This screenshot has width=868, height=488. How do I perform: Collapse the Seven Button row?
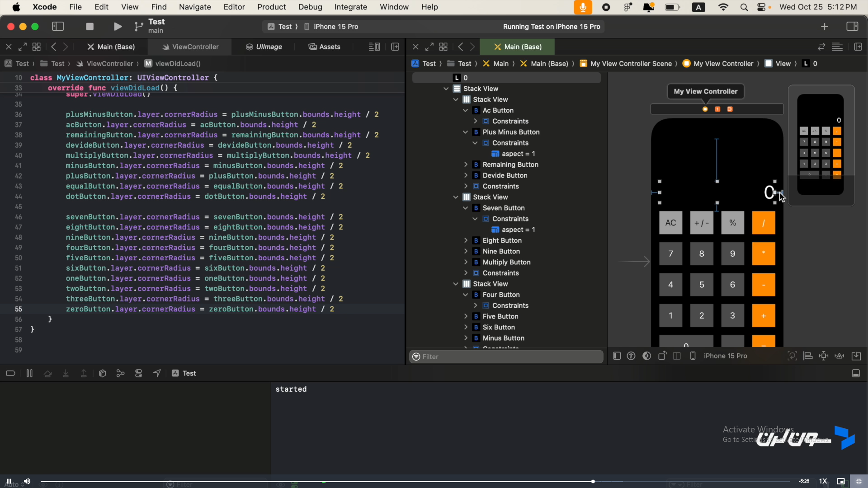[465, 208]
